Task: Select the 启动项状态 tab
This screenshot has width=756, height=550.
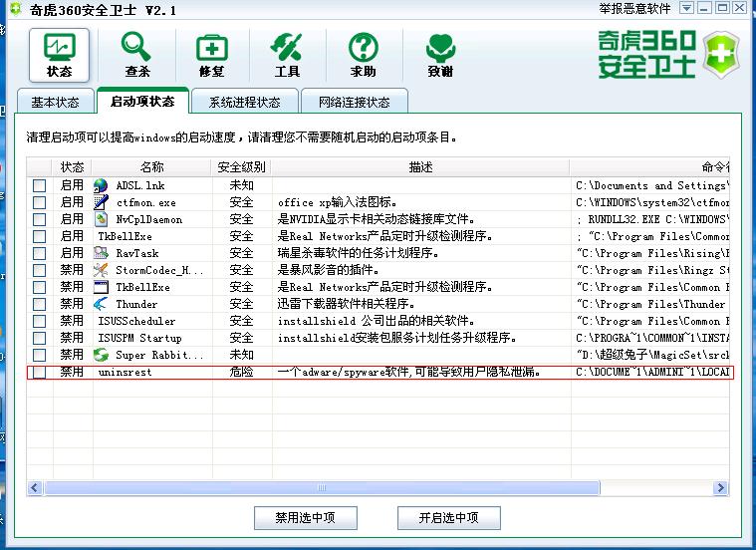Action: click(142, 101)
